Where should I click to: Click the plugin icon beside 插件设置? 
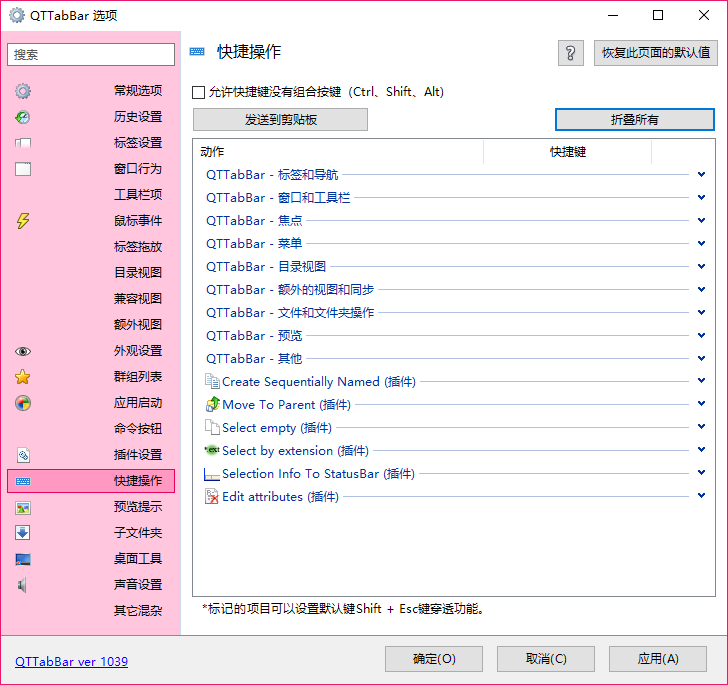[x=23, y=455]
